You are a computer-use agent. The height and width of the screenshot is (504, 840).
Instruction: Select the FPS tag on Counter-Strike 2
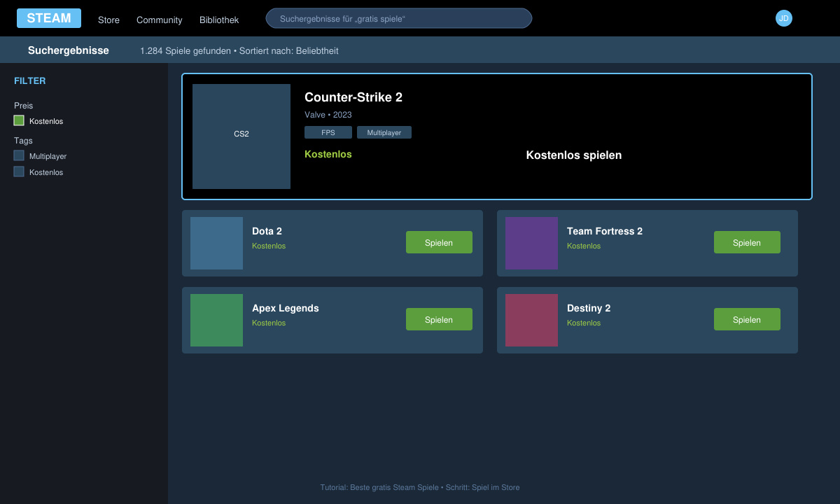[x=328, y=132]
